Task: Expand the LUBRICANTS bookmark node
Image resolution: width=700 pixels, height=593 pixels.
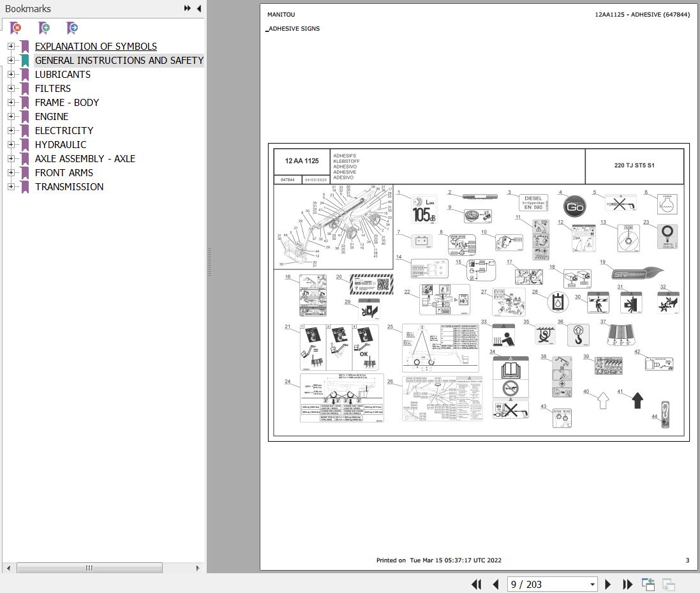Action: click(11, 74)
